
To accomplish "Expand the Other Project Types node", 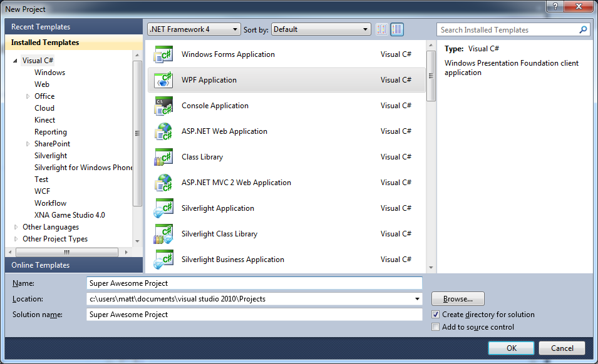I will (x=16, y=239).
